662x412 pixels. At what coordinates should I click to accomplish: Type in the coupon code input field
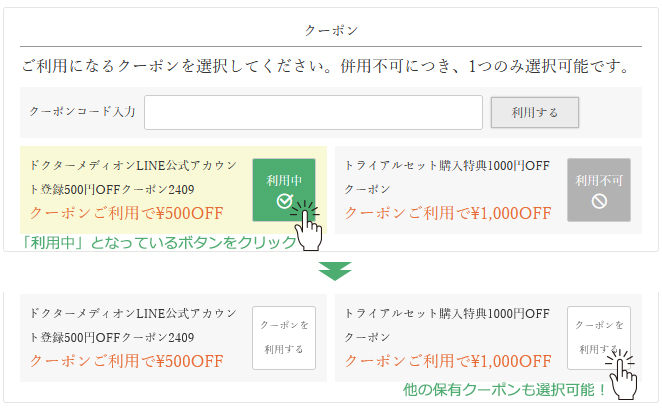click(x=313, y=112)
